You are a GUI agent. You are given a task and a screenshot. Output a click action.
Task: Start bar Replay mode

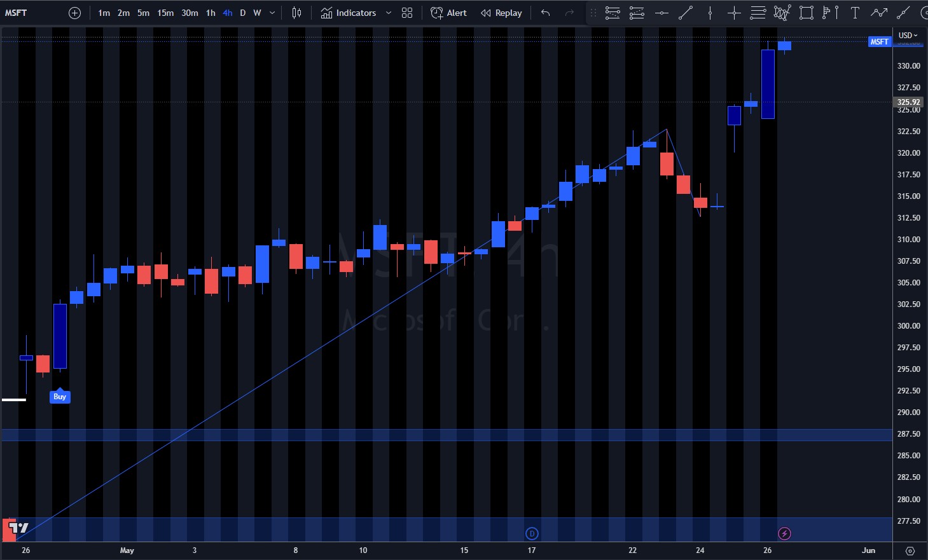tap(501, 13)
